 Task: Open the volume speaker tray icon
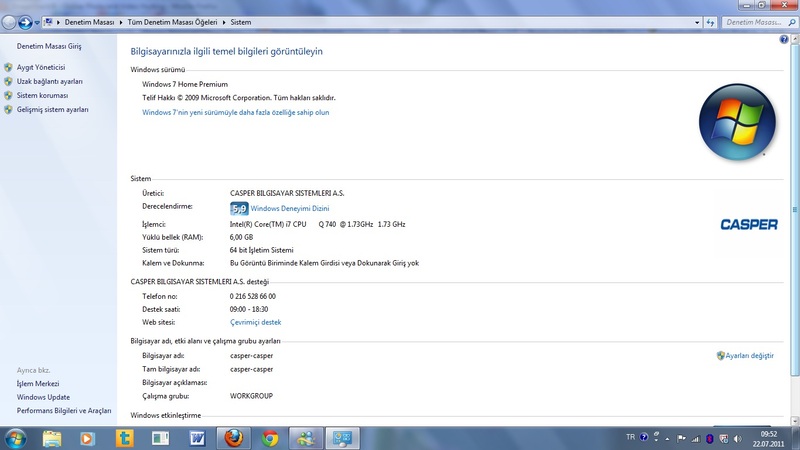[x=738, y=438]
